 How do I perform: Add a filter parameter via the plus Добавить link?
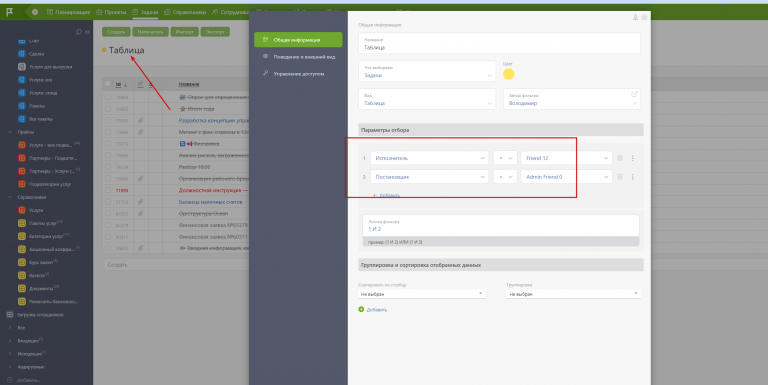(x=386, y=195)
